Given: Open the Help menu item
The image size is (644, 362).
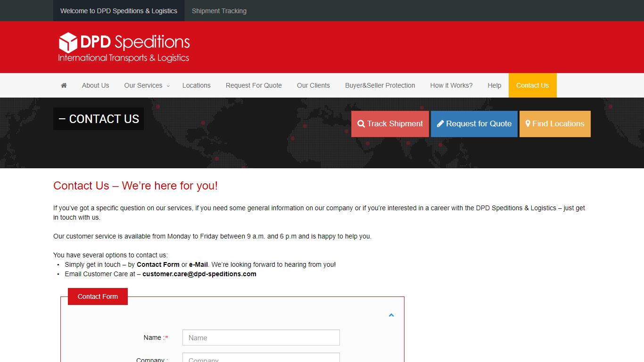Looking at the screenshot, I should tap(494, 85).
